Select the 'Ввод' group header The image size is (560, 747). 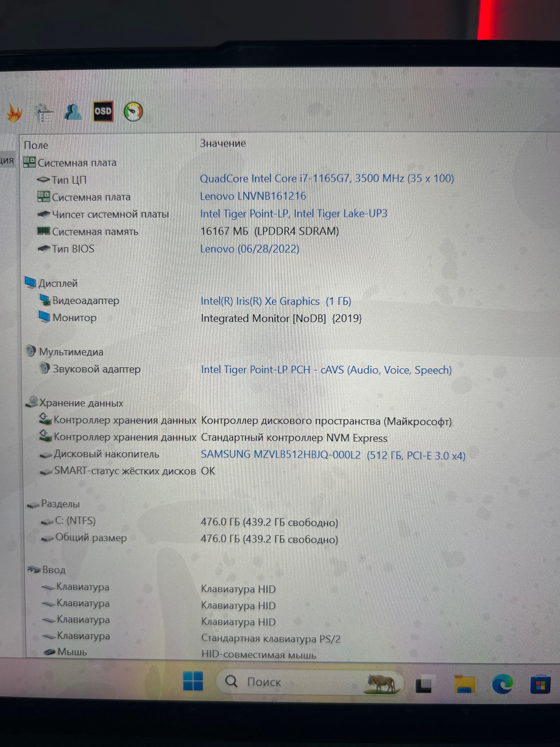(x=47, y=569)
